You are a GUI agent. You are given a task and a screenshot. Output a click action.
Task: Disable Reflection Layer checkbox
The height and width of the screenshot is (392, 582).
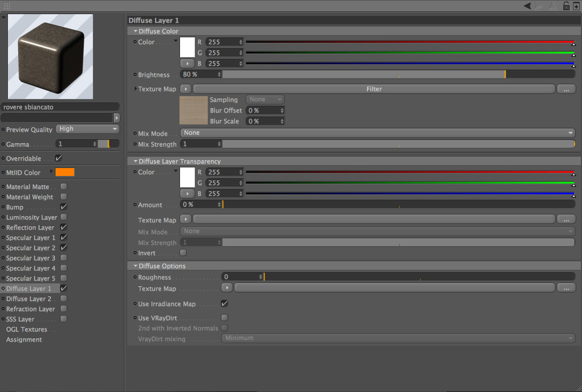(x=64, y=227)
